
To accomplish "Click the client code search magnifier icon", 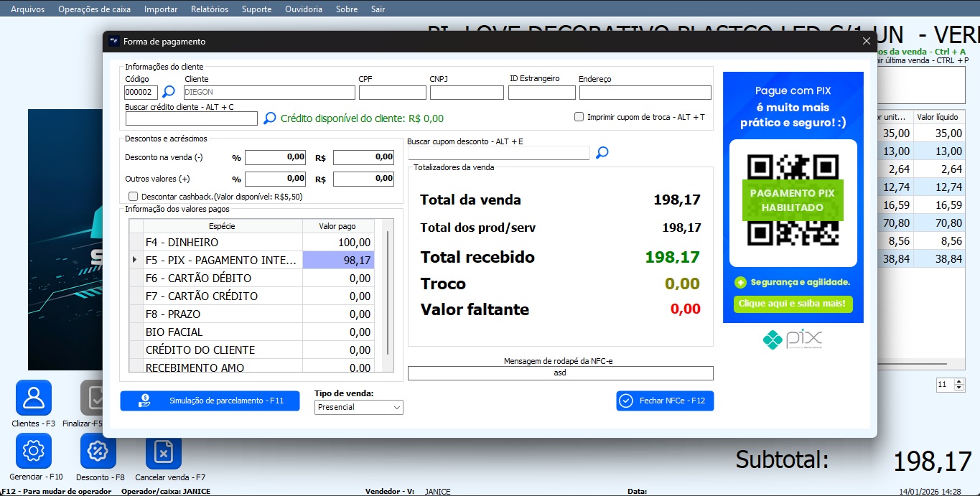I will [168, 92].
